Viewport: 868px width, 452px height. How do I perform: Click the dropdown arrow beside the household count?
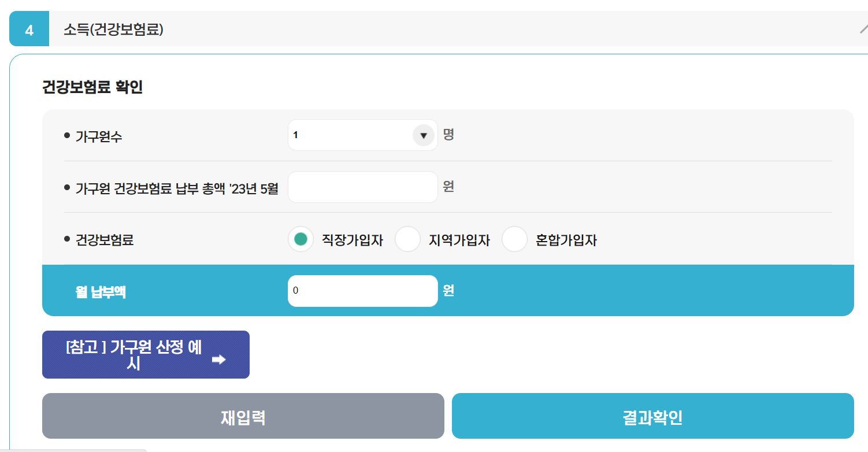point(424,135)
